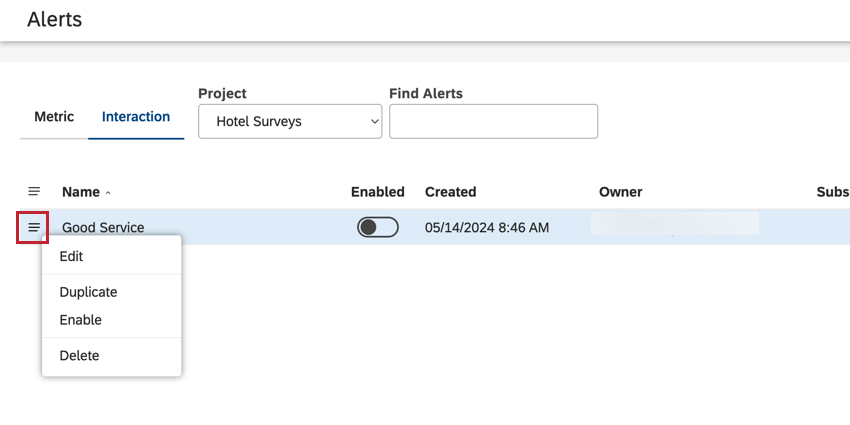Click the Alerts page title
The image size is (850, 425).
55,19
